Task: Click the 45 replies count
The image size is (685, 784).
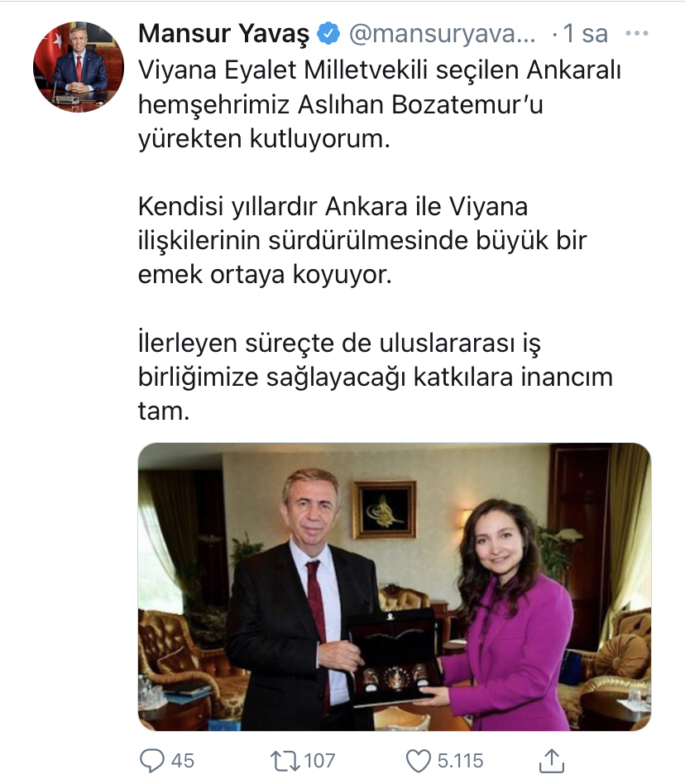Action: pos(182,761)
